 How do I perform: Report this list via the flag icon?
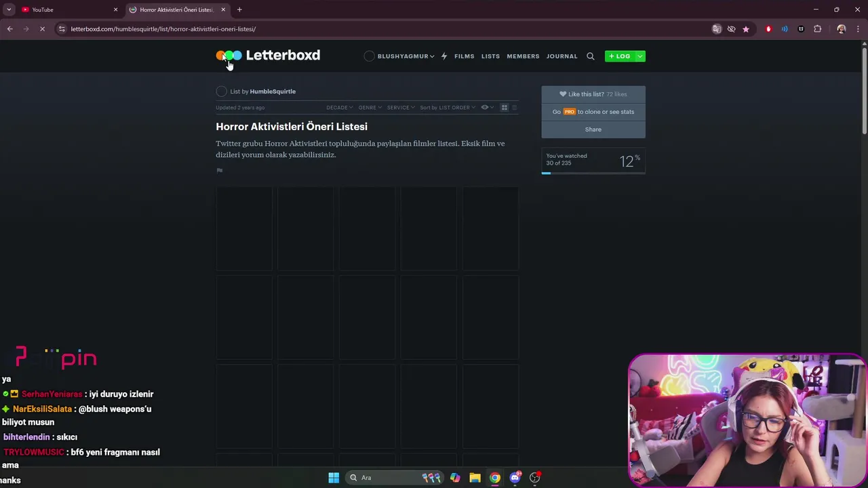[219, 170]
